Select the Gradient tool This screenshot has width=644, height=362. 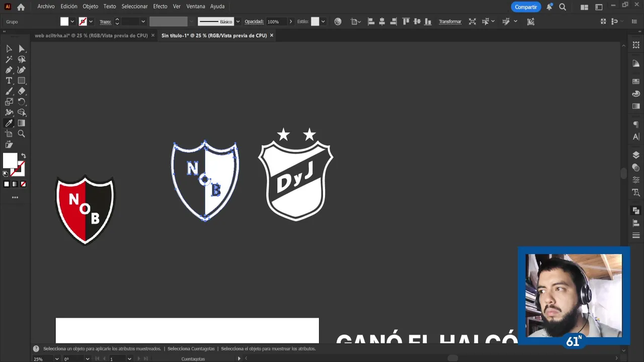point(22,123)
